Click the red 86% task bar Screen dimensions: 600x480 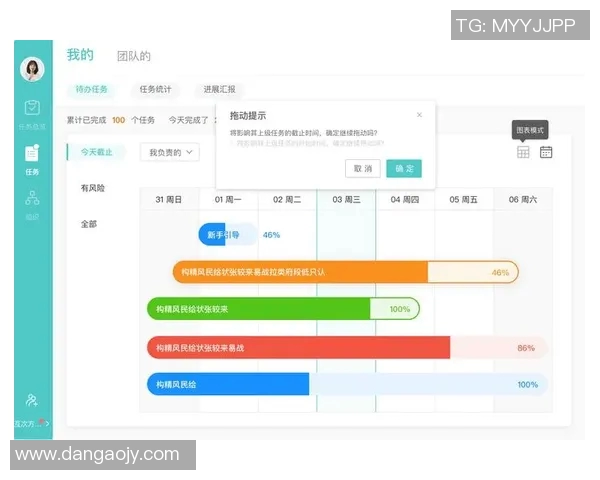pyautogui.click(x=347, y=348)
